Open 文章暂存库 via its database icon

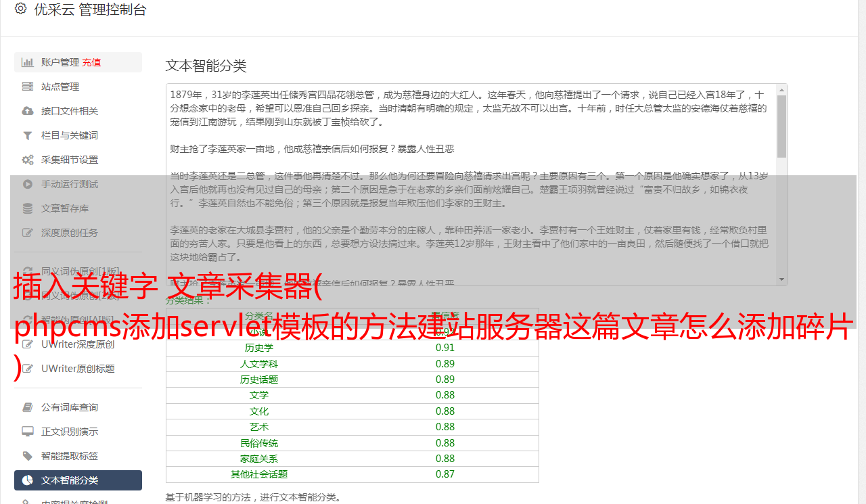(28, 208)
